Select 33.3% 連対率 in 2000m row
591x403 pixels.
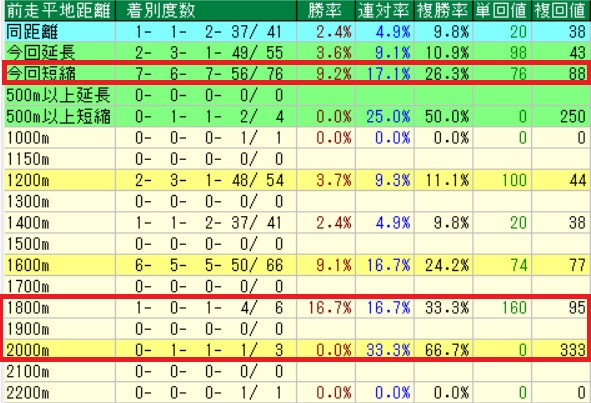coord(389,351)
